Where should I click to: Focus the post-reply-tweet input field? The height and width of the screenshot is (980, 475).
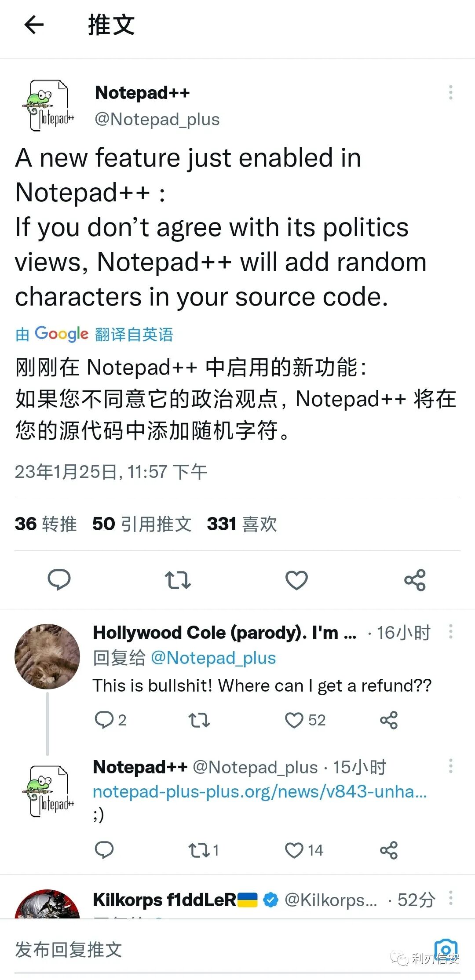pyautogui.click(x=220, y=949)
